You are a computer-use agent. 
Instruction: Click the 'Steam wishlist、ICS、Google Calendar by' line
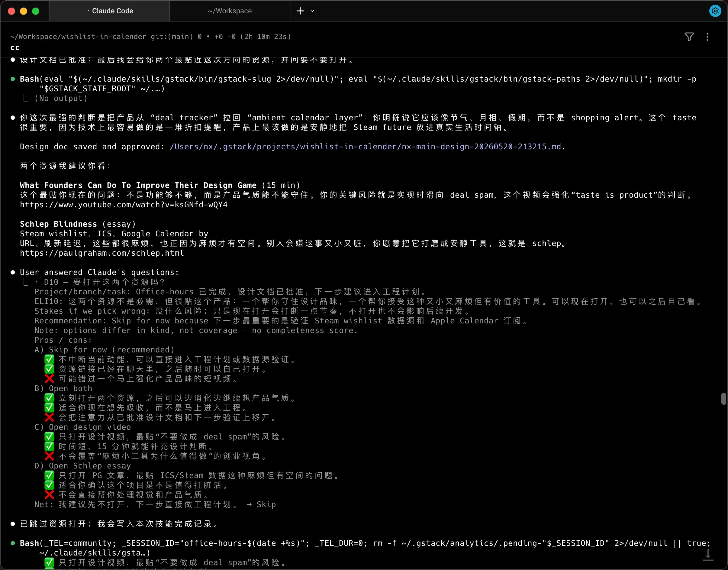click(114, 234)
